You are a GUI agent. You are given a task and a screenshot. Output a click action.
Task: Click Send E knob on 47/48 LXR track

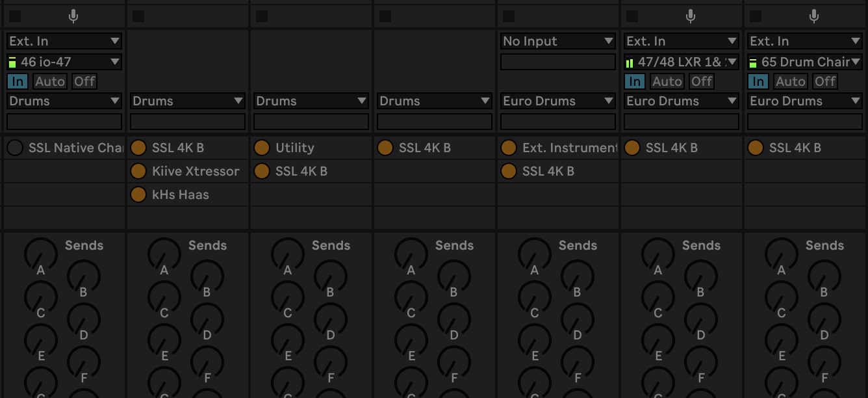click(657, 341)
